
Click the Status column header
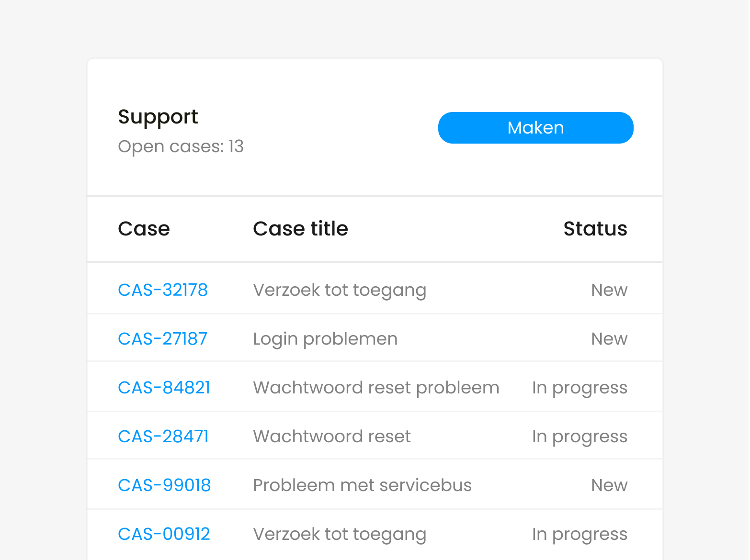[x=595, y=229]
